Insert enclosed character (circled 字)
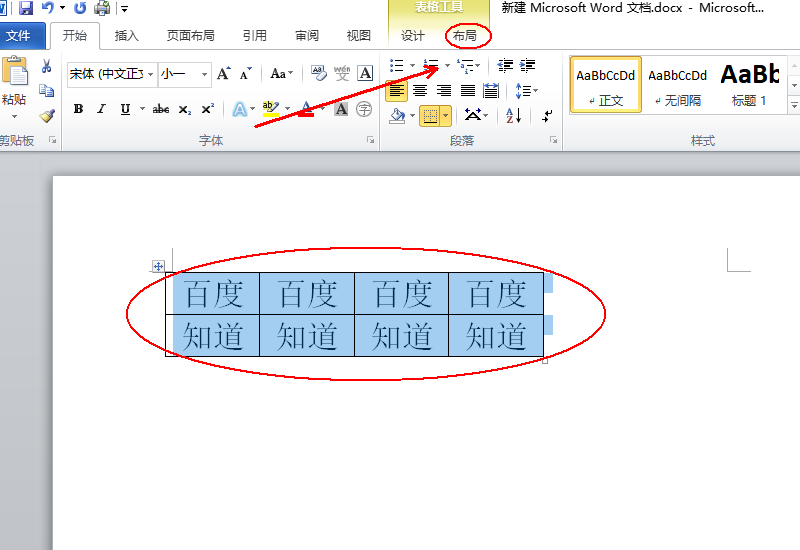 coord(364,109)
